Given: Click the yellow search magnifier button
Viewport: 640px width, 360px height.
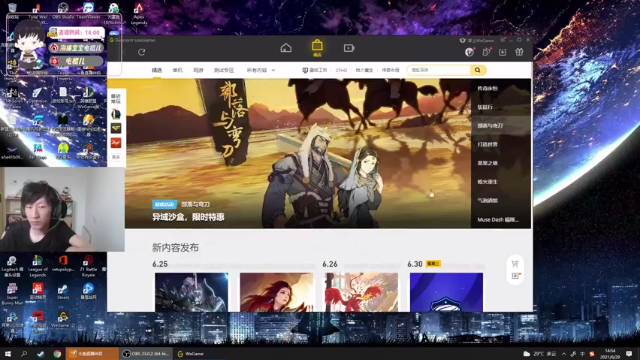Looking at the screenshot, I should click(478, 70).
